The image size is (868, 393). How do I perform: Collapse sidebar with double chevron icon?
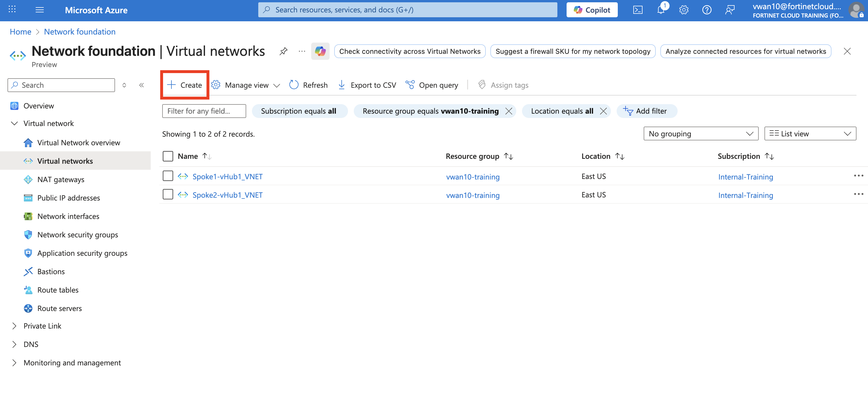tap(142, 85)
